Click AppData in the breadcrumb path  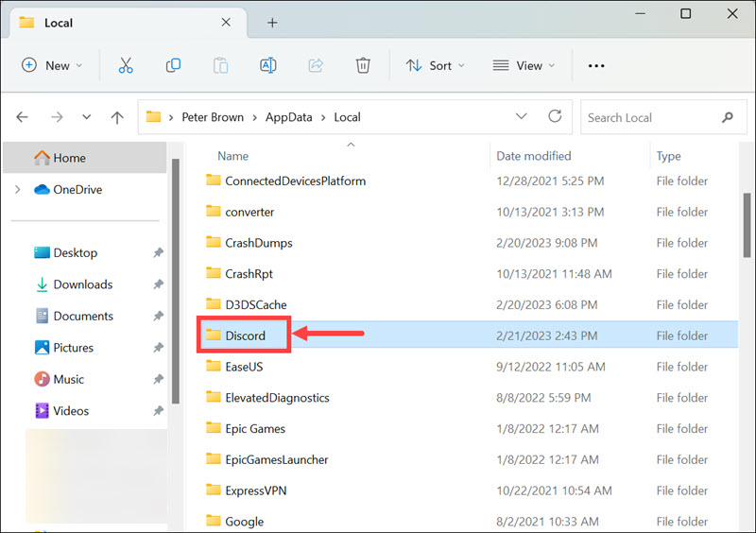click(288, 117)
